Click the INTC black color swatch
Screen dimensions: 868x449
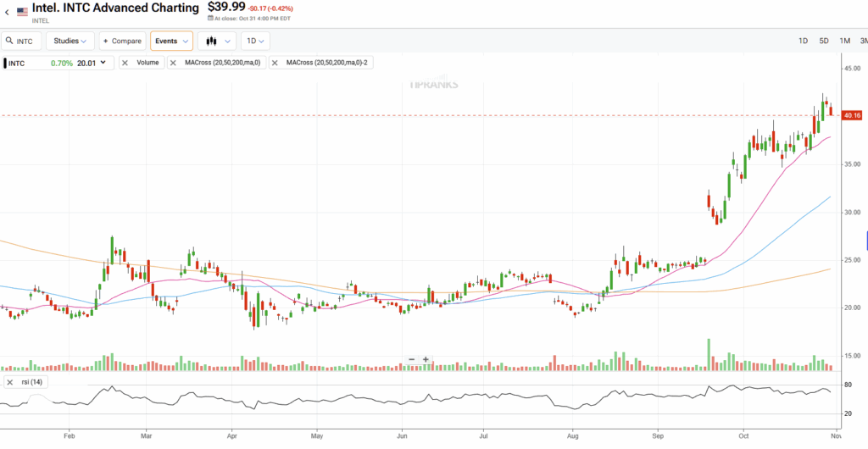(x=5, y=63)
